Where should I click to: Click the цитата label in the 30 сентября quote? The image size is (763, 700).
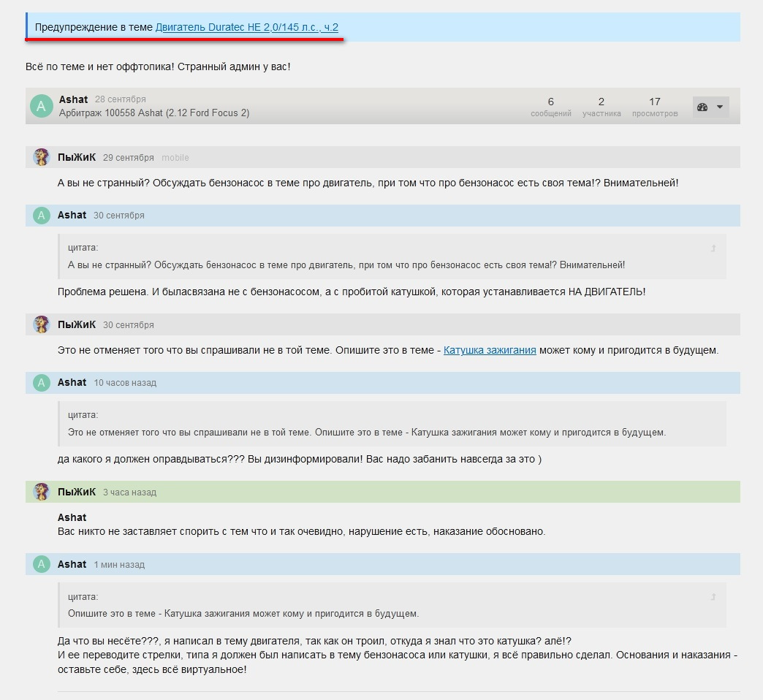coord(83,248)
